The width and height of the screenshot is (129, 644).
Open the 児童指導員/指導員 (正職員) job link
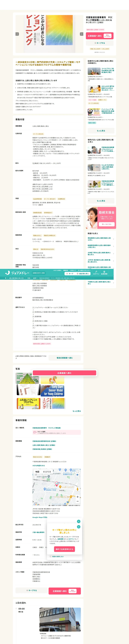pos(43,449)
